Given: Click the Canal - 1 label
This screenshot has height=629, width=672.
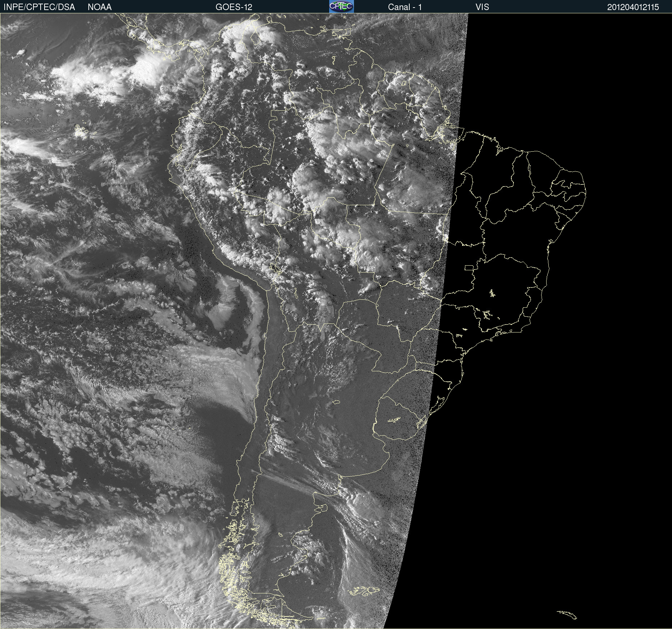Looking at the screenshot, I should coord(405,7).
